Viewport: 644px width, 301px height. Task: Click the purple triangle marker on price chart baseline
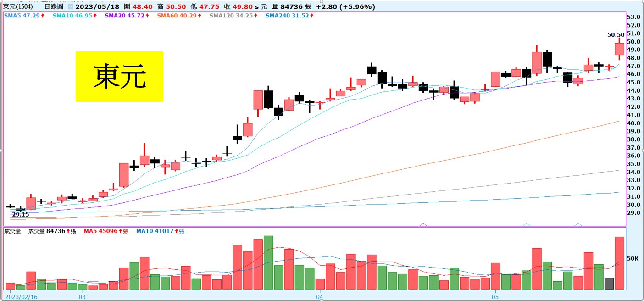[x=423, y=224]
